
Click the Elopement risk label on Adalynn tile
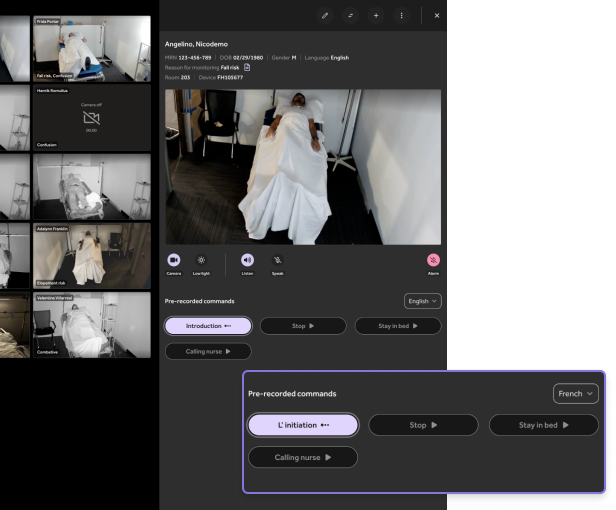point(51,283)
